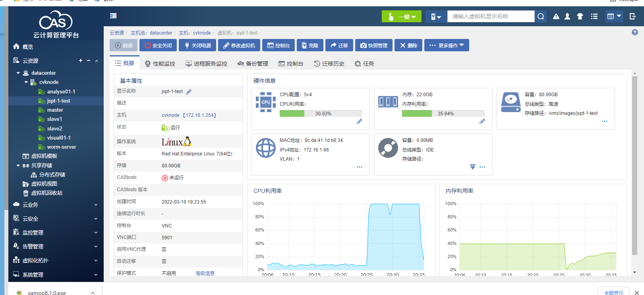Click the search magnifier icon
The width and height of the screenshot is (644, 295).
click(541, 16)
